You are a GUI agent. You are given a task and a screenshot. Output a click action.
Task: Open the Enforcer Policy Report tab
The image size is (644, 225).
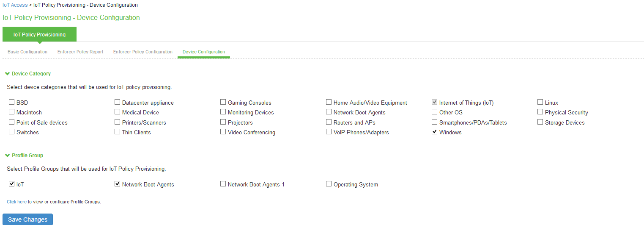[80, 52]
